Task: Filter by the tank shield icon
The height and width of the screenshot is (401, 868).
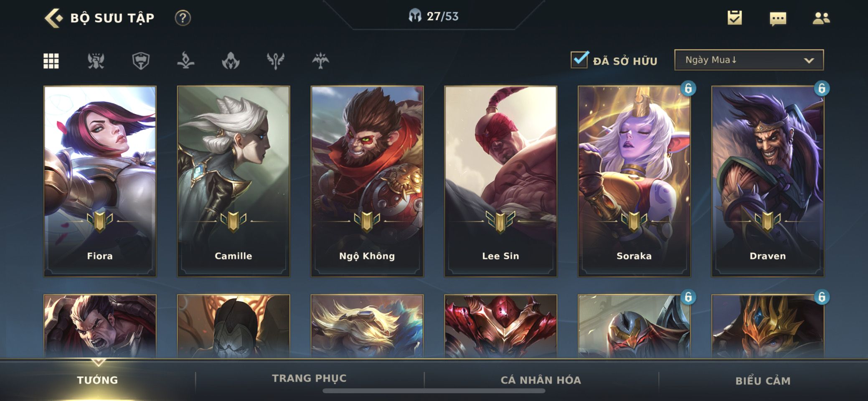Action: [141, 61]
